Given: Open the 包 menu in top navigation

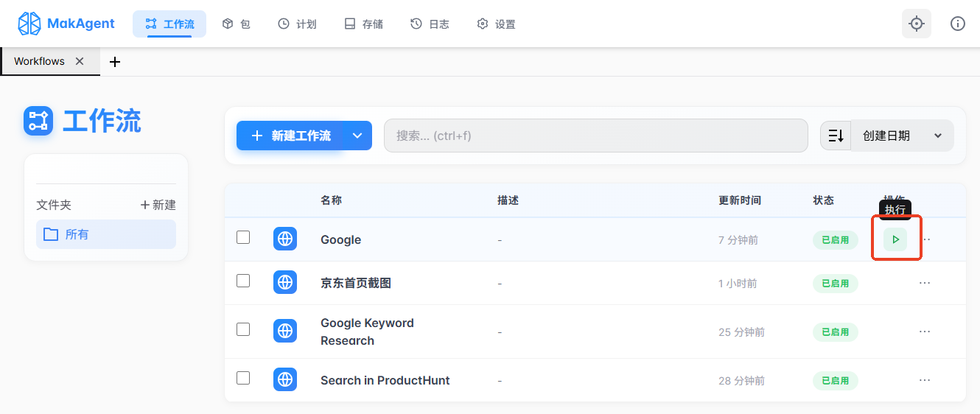Looking at the screenshot, I should coord(237,24).
